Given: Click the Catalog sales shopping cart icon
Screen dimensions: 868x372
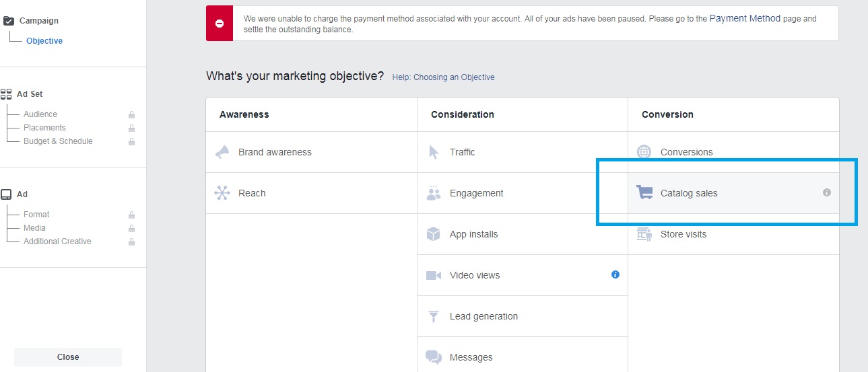Looking at the screenshot, I should 644,193.
